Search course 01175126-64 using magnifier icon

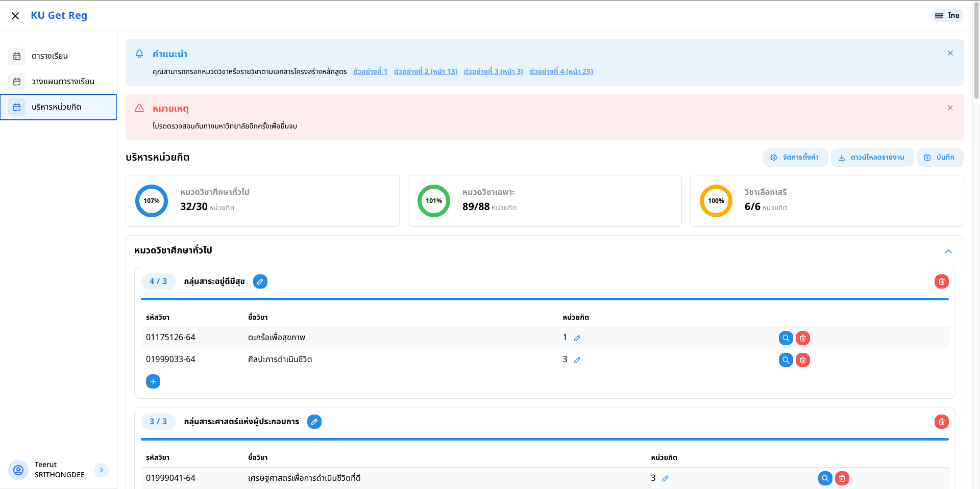(x=786, y=338)
